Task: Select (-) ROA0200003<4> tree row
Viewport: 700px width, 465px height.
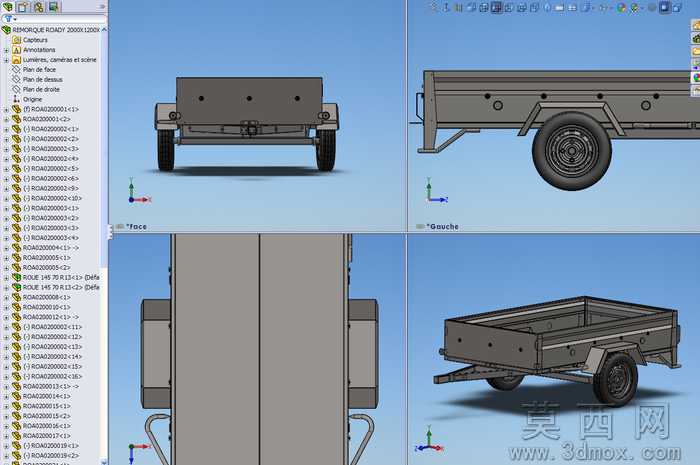Action: click(51, 238)
